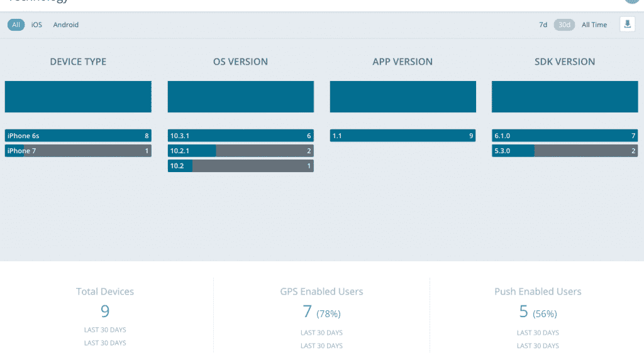Click the 6.1.0 SDK version bar

click(564, 136)
